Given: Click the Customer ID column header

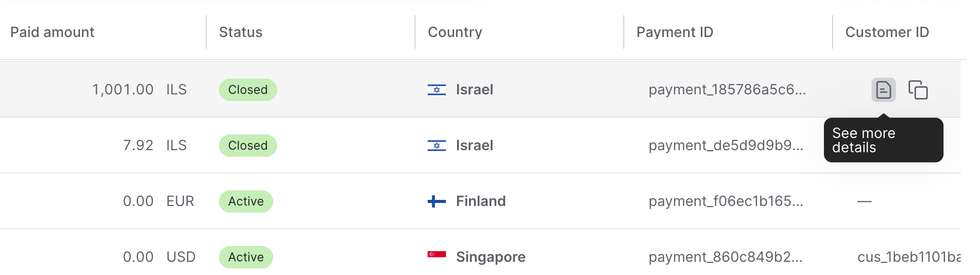Looking at the screenshot, I should pos(887,32).
